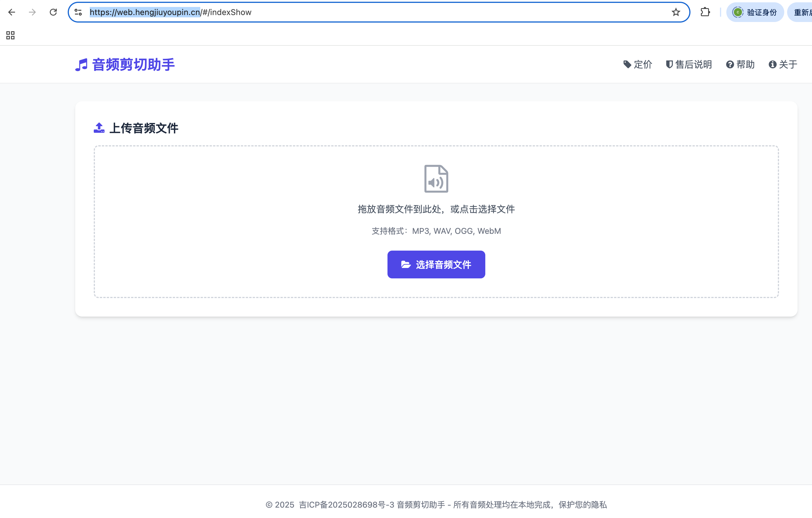The height and width of the screenshot is (518, 812).
Task: Click the dashed audio drop zone text
Action: pyautogui.click(x=436, y=209)
